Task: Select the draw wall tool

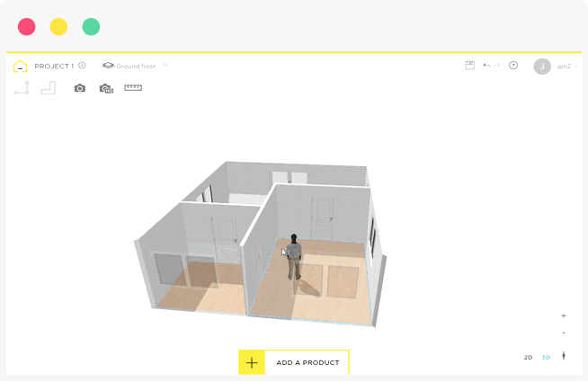Action: [22, 88]
